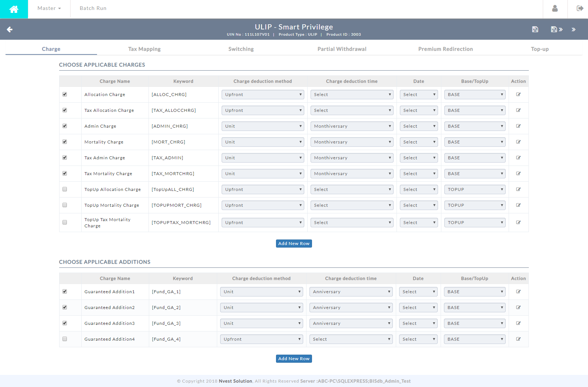Viewport: 588px width, 387px height.
Task: Click the save floppy disk icon
Action: tap(535, 29)
